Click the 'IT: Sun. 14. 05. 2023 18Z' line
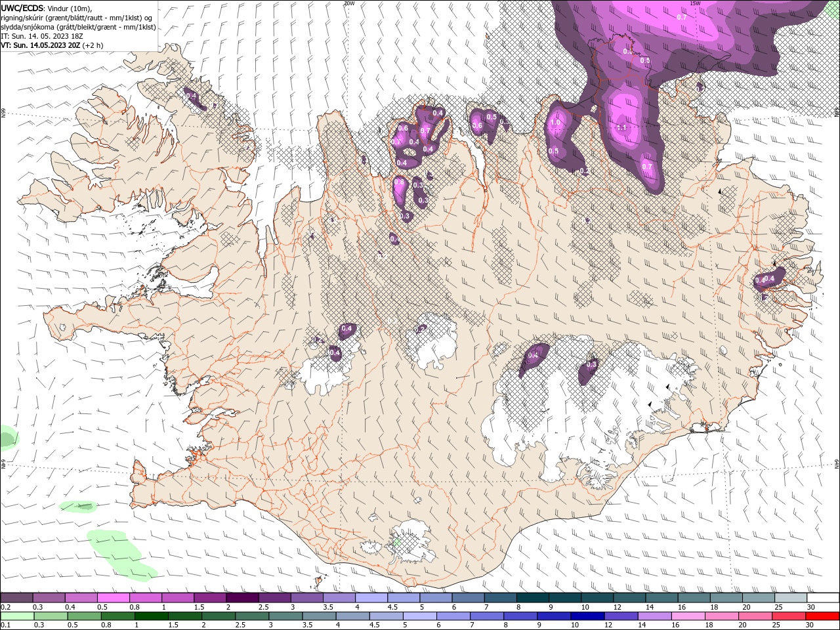The image size is (840, 630). (x=42, y=36)
